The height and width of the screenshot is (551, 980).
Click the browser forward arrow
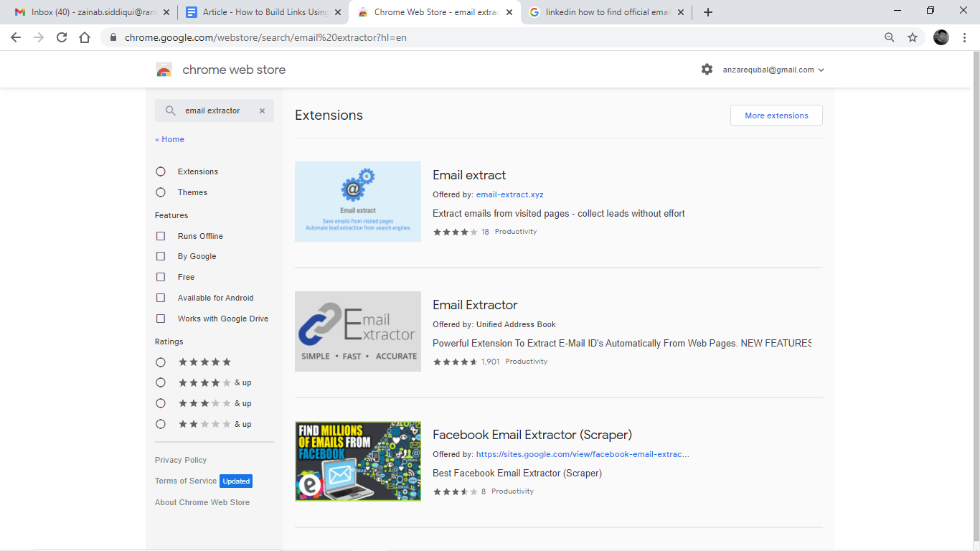coord(39,37)
